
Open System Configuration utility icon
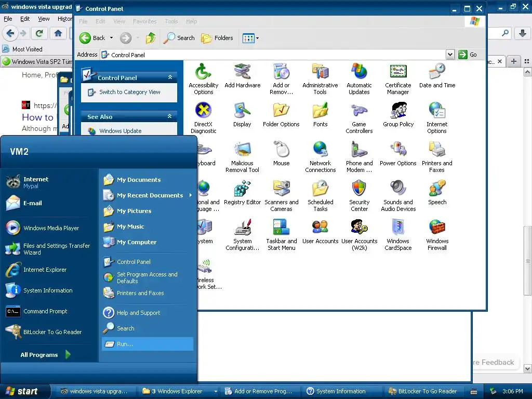pyautogui.click(x=242, y=235)
